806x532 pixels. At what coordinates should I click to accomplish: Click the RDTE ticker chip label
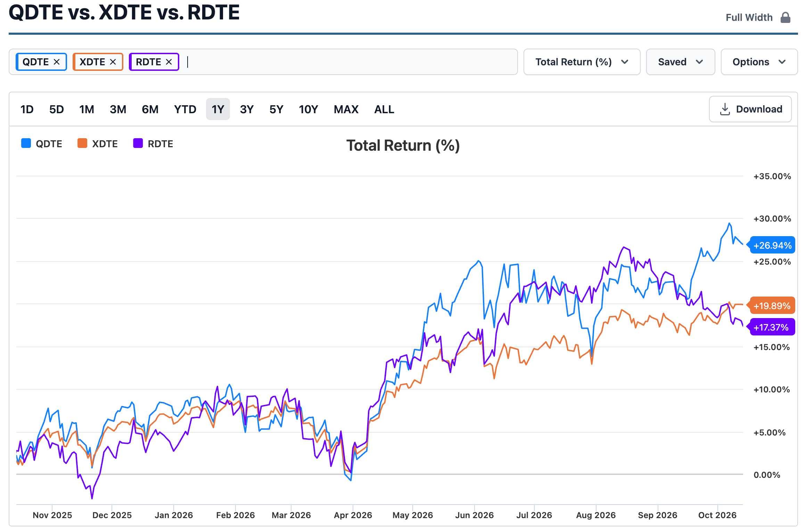click(148, 62)
